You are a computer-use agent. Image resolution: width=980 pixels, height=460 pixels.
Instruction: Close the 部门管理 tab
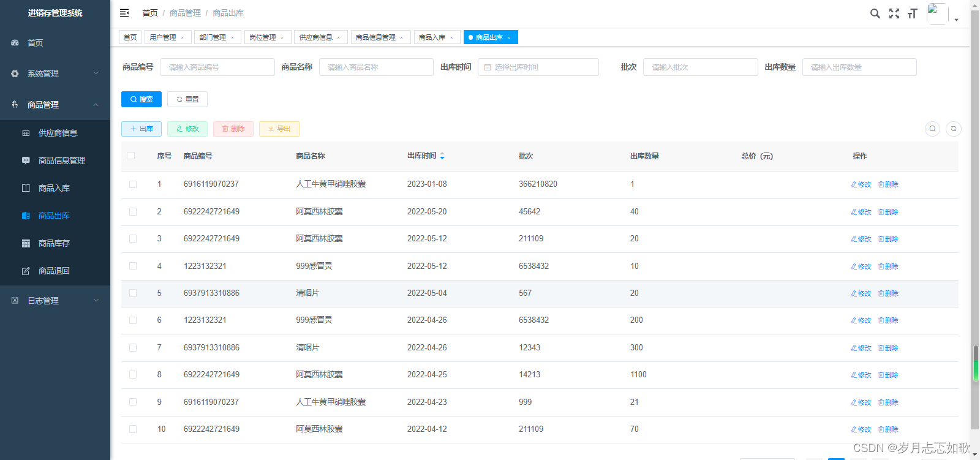click(232, 38)
